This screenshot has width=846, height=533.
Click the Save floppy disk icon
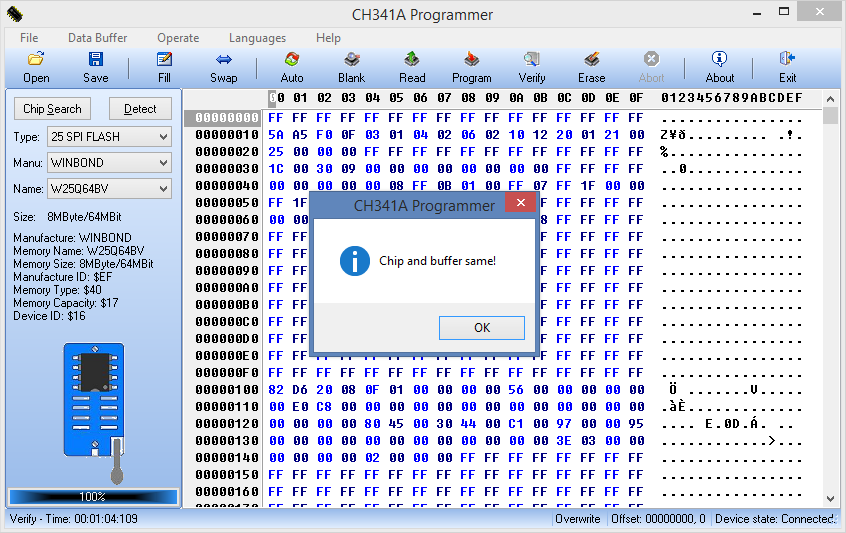[x=95, y=59]
